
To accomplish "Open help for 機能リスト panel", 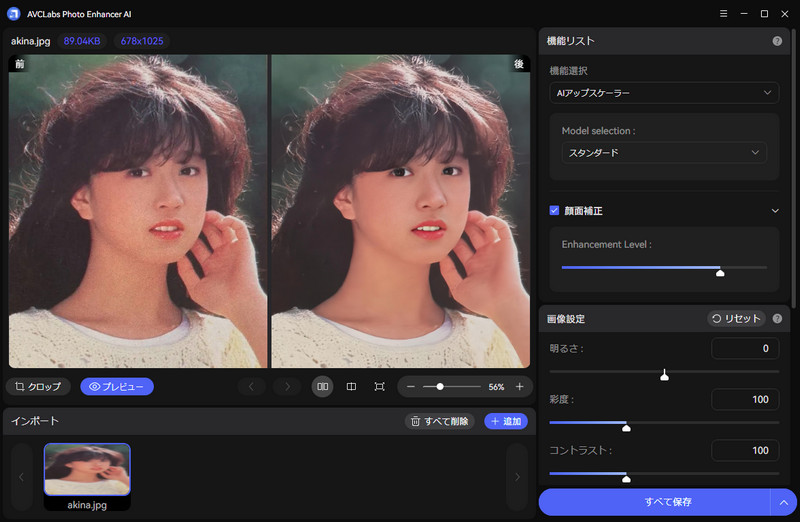I will click(777, 41).
